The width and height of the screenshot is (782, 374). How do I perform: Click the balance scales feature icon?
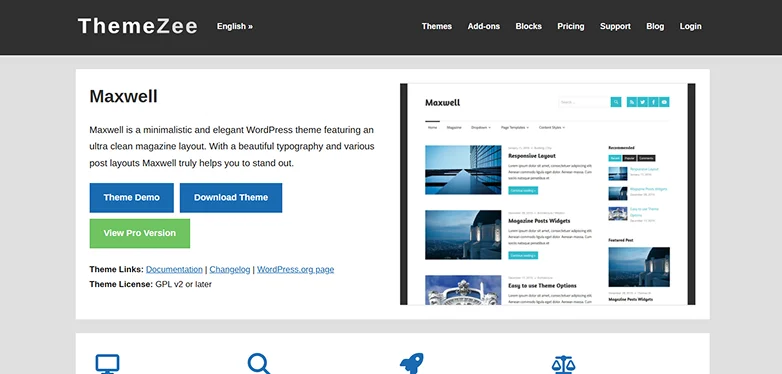[x=564, y=365]
